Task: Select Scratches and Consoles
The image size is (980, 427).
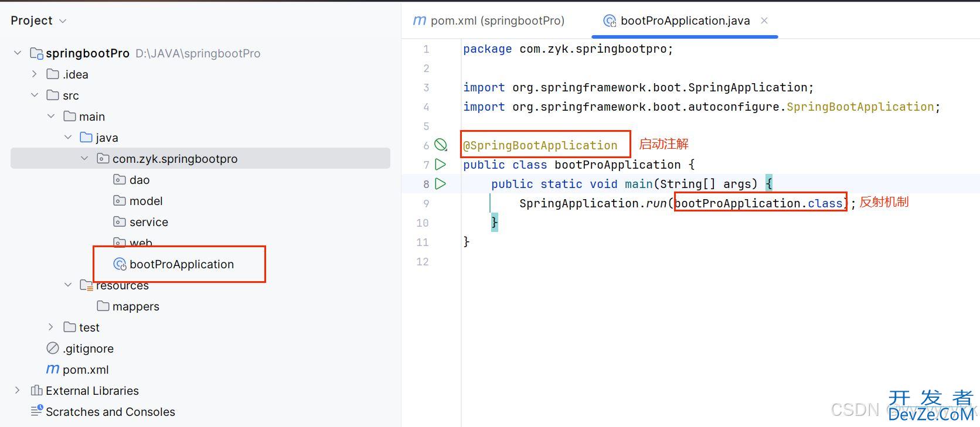Action: tap(110, 412)
